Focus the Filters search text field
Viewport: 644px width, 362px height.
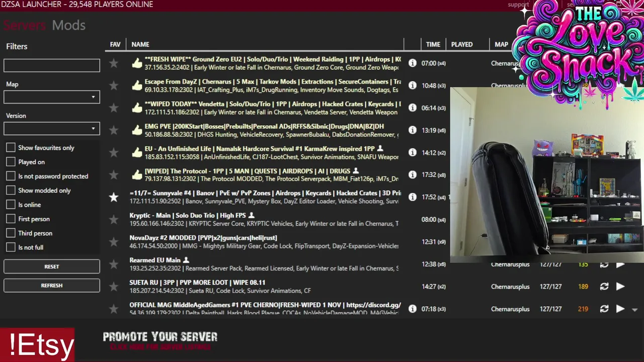pos(52,65)
